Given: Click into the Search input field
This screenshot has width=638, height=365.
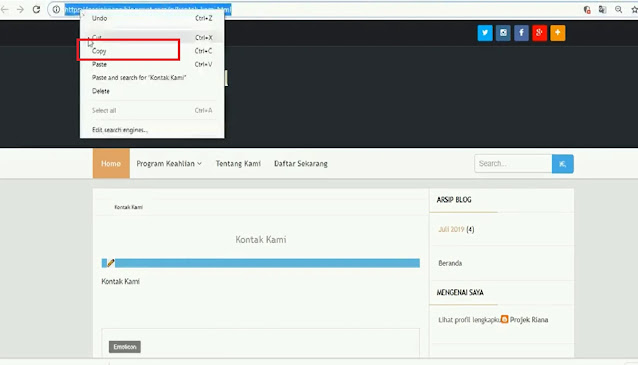Looking at the screenshot, I should pyautogui.click(x=513, y=164).
